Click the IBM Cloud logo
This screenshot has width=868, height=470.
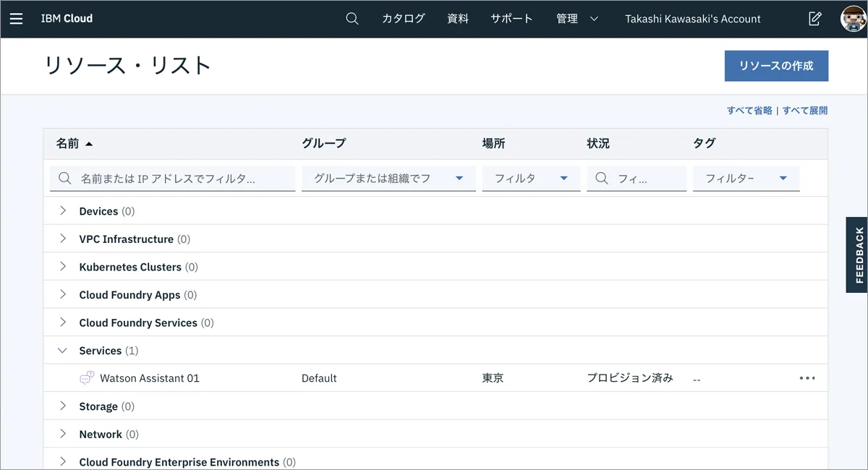click(67, 19)
